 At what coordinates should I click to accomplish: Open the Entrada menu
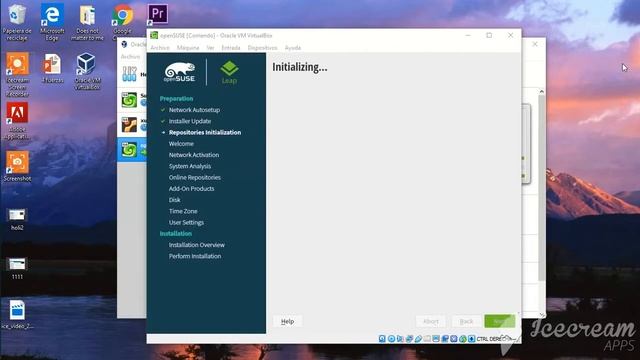point(231,48)
